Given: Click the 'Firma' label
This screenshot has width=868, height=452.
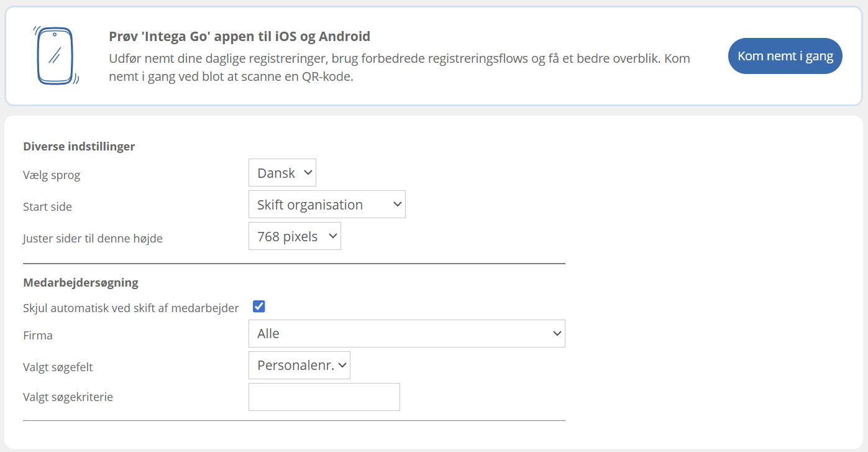Looking at the screenshot, I should coord(38,336).
